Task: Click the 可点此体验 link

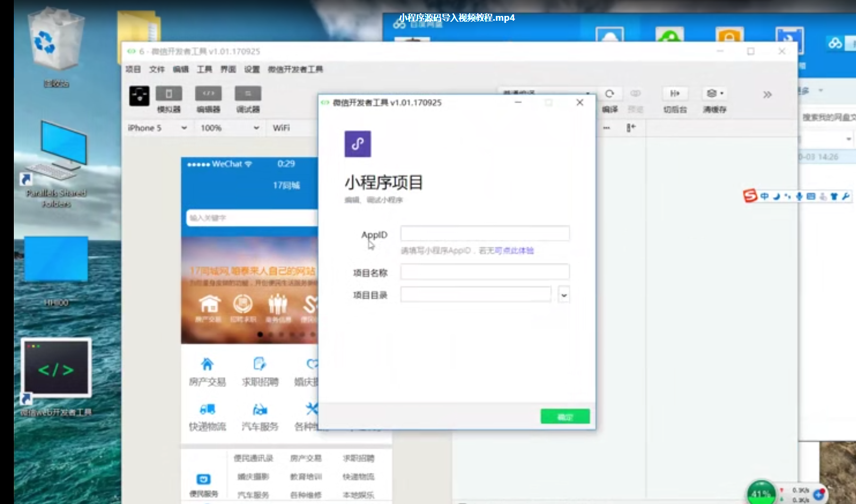Action: (514, 250)
